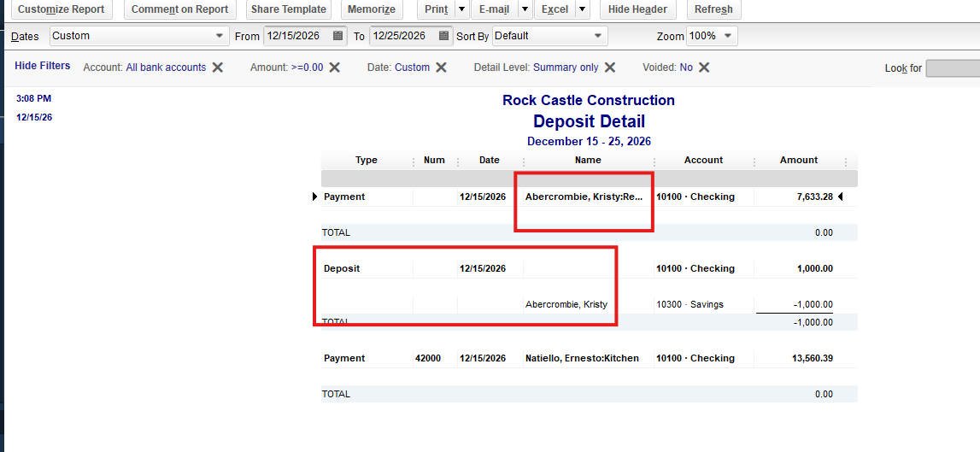Select the 10300 · Savings account cell
This screenshot has width=980, height=452.
690,304
